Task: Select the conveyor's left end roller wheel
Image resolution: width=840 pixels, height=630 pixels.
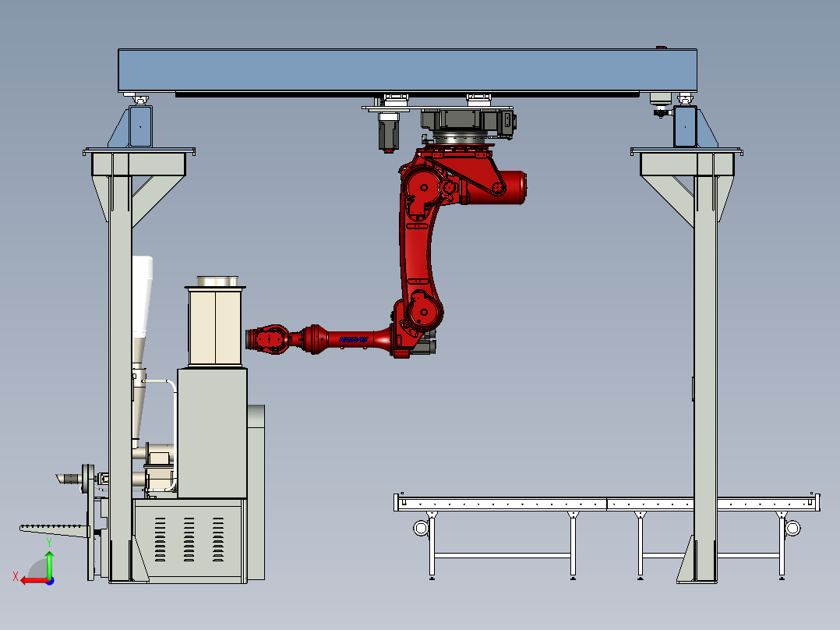Action: [x=421, y=528]
